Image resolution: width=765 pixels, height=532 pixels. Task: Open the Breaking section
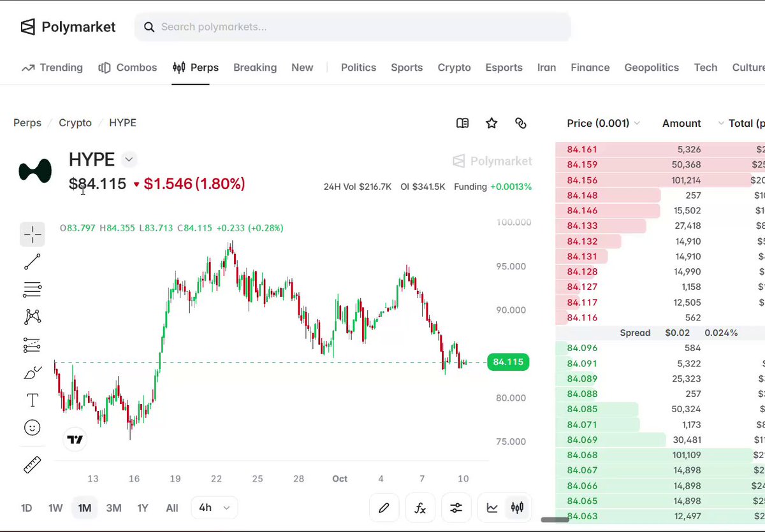255,68
